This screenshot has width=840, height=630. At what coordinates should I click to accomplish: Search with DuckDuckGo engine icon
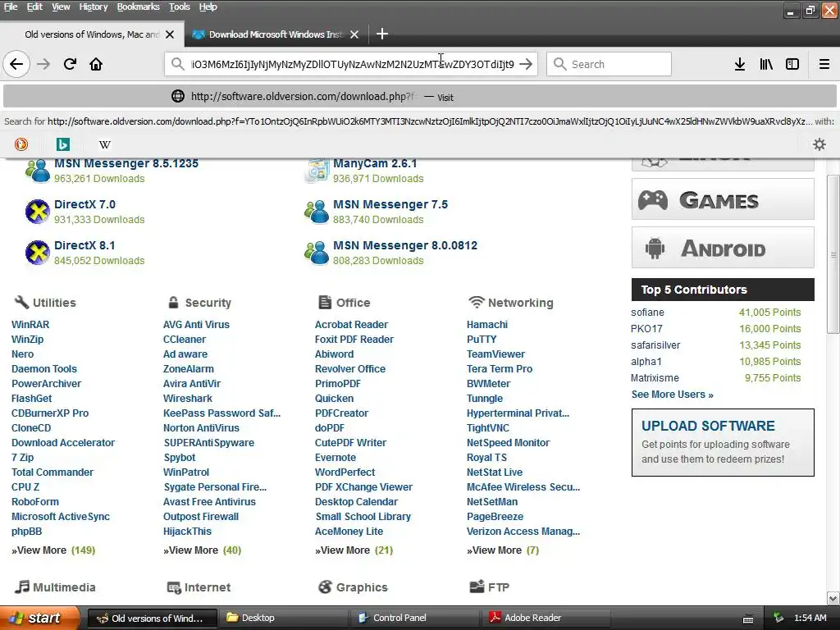21,144
